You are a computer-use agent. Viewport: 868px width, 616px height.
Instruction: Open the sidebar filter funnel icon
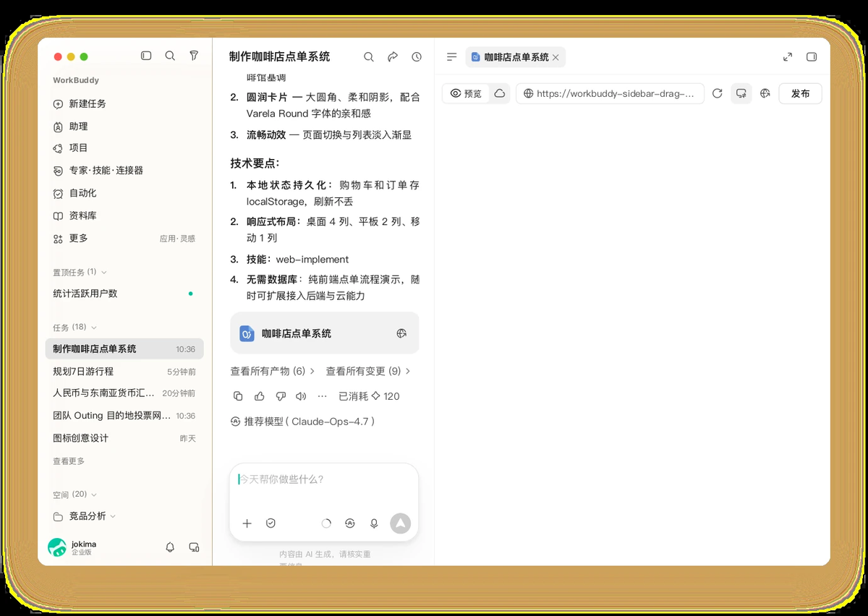click(x=194, y=56)
